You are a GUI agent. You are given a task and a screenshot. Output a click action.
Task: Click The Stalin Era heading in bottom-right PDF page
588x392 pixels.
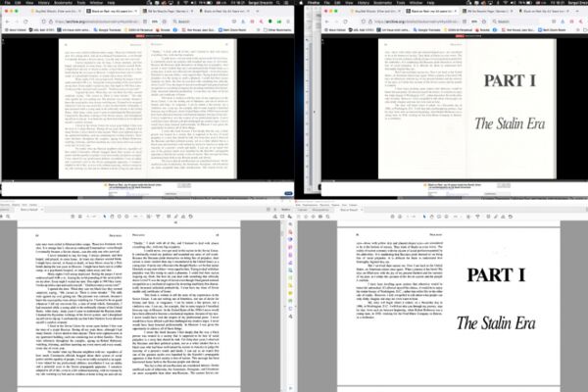tap(496, 323)
